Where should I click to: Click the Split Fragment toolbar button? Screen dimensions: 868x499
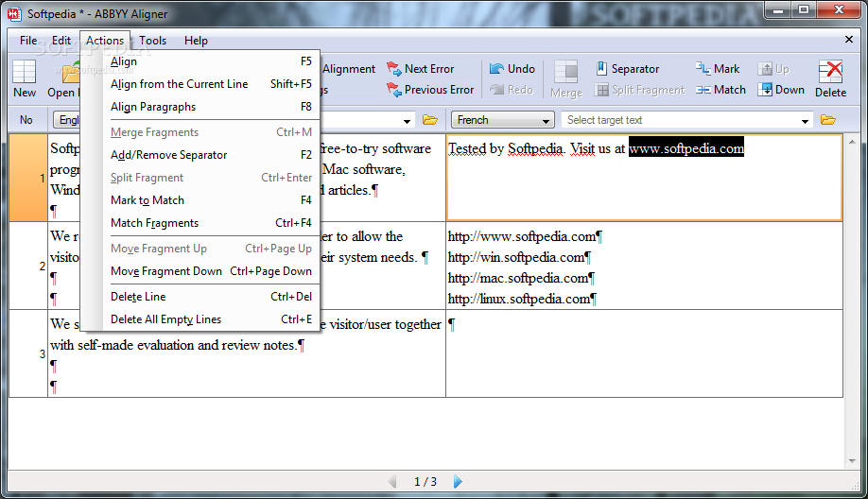click(x=639, y=90)
